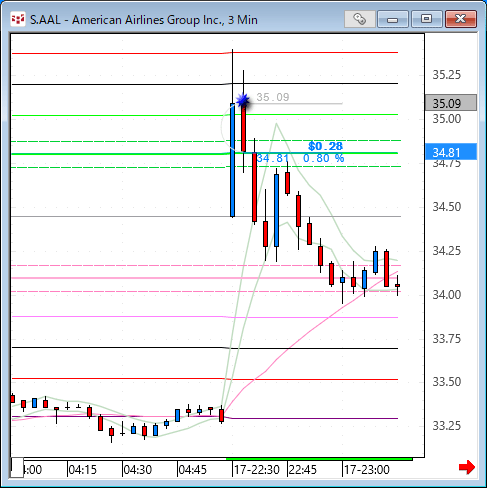Click the small white box at bottom-left corner

pos(17,467)
